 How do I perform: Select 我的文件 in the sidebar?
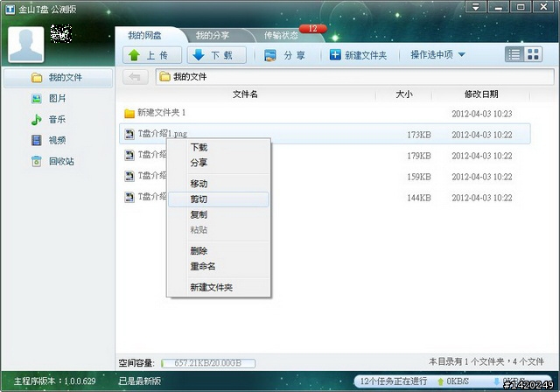58,78
